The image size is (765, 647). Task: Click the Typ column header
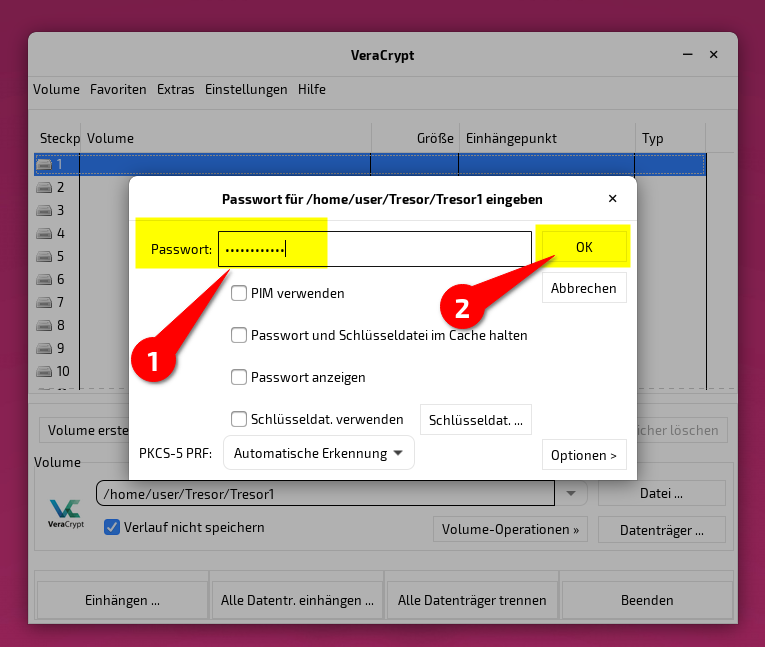click(x=670, y=138)
